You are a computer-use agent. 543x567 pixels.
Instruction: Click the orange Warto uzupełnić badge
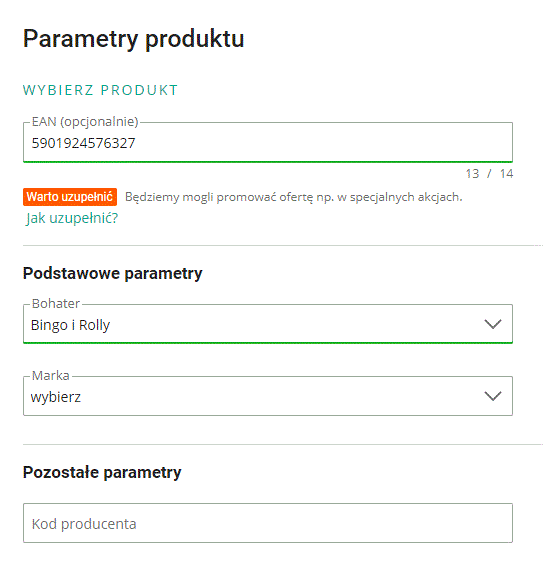pyautogui.click(x=70, y=197)
